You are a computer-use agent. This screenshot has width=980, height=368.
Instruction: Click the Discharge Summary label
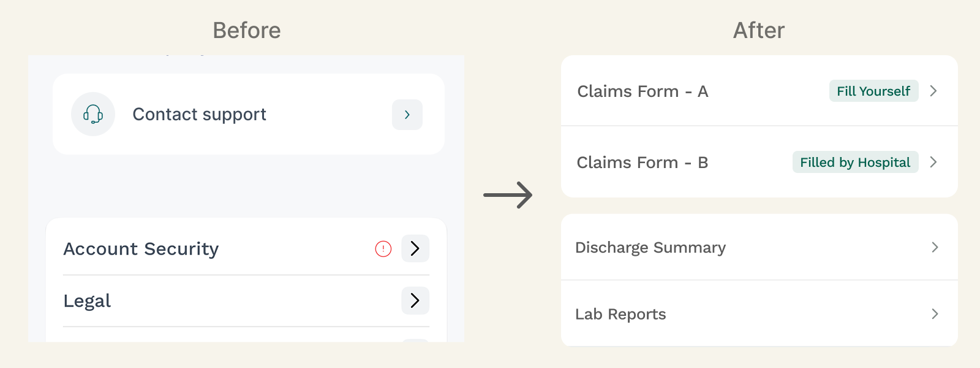coord(650,248)
